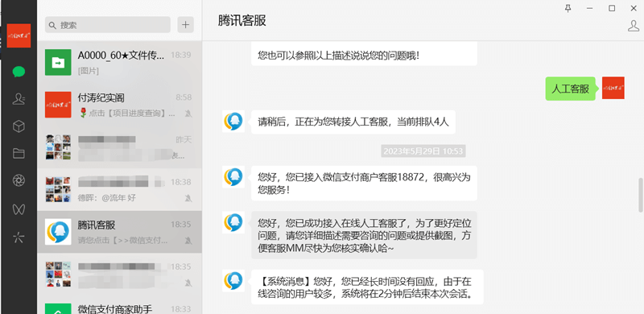Click the search field in the chat list
The height and width of the screenshot is (314, 644).
(x=108, y=25)
